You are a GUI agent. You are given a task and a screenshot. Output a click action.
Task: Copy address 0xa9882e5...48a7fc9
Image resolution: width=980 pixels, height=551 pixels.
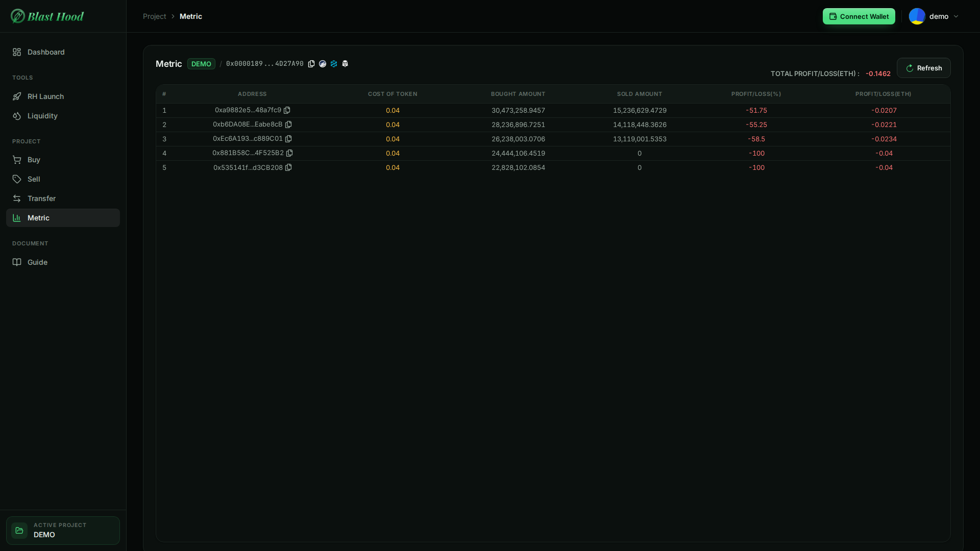[287, 110]
